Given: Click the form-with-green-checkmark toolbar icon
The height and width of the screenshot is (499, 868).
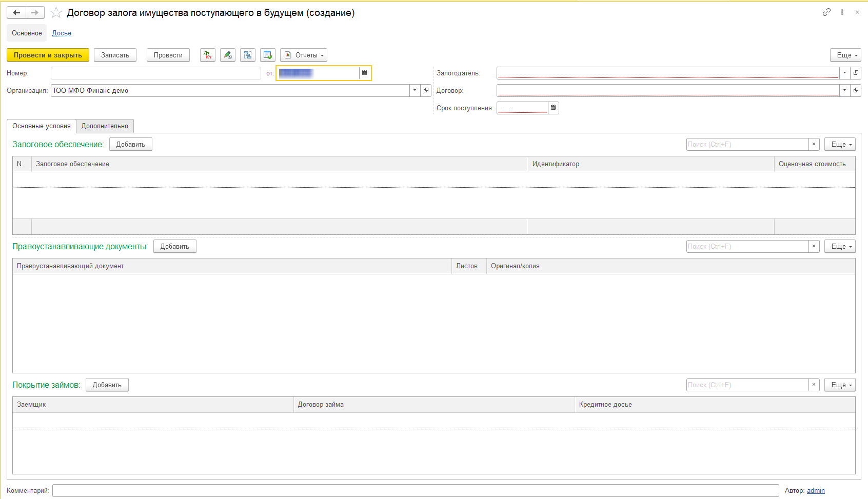Looking at the screenshot, I should (268, 55).
